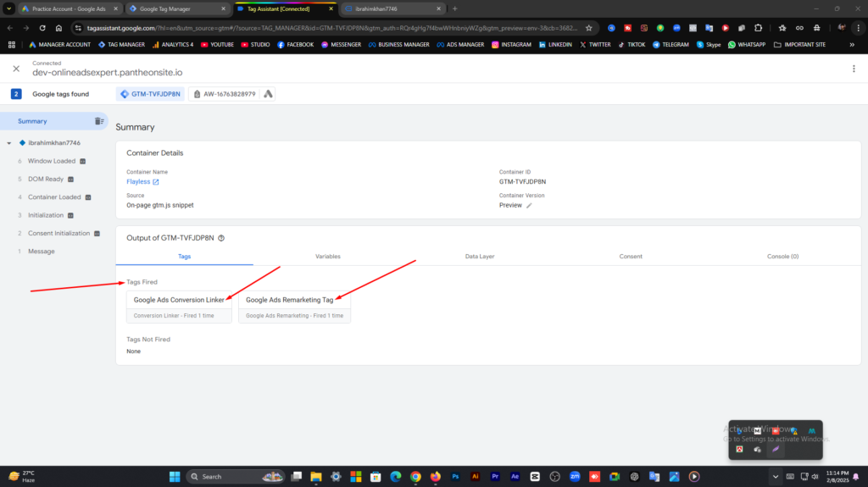Image resolution: width=868 pixels, height=487 pixels.
Task: Open the ADS MANAGER bookmark
Action: coord(460,44)
